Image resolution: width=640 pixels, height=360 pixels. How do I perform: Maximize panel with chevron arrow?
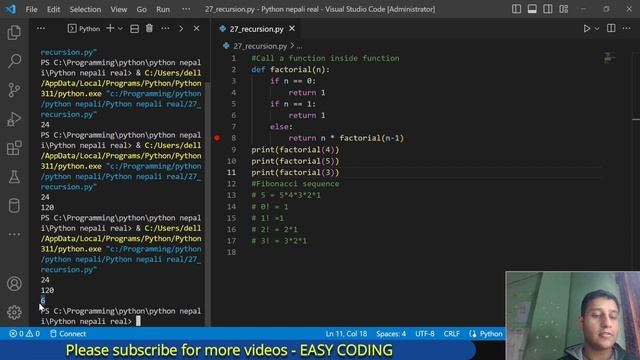(x=181, y=29)
